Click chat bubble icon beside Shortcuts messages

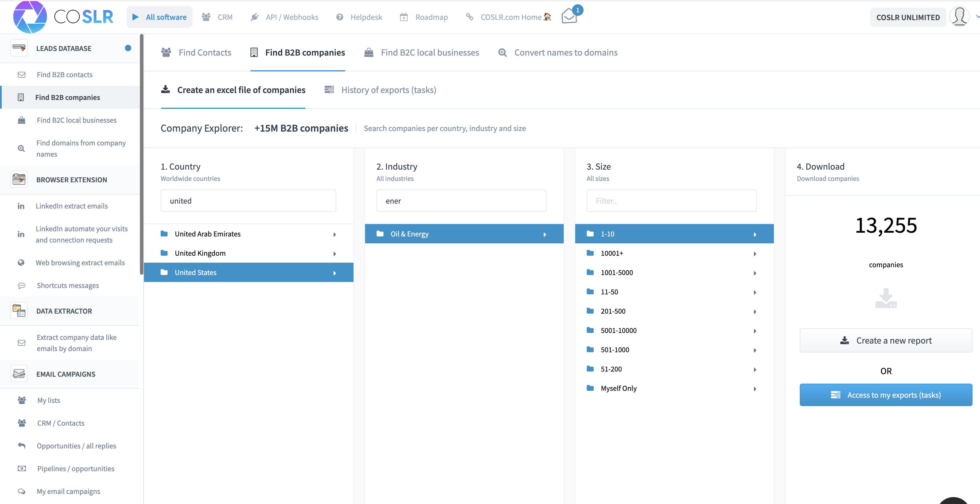pyautogui.click(x=22, y=285)
